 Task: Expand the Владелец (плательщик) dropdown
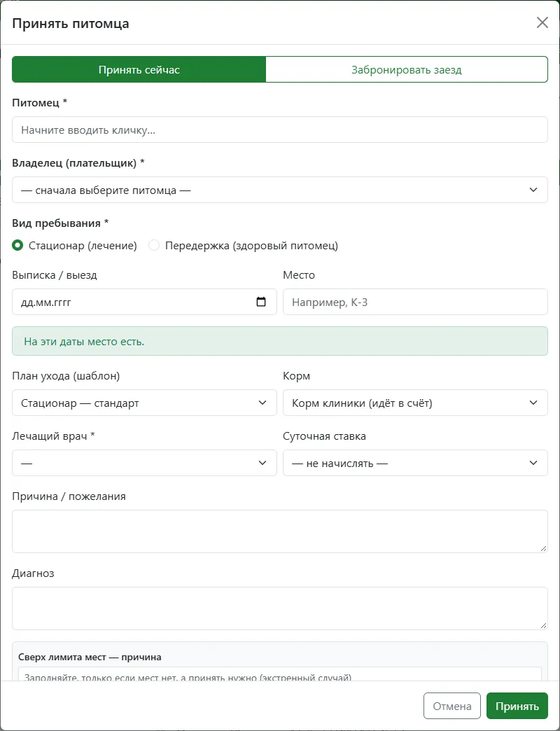click(279, 190)
